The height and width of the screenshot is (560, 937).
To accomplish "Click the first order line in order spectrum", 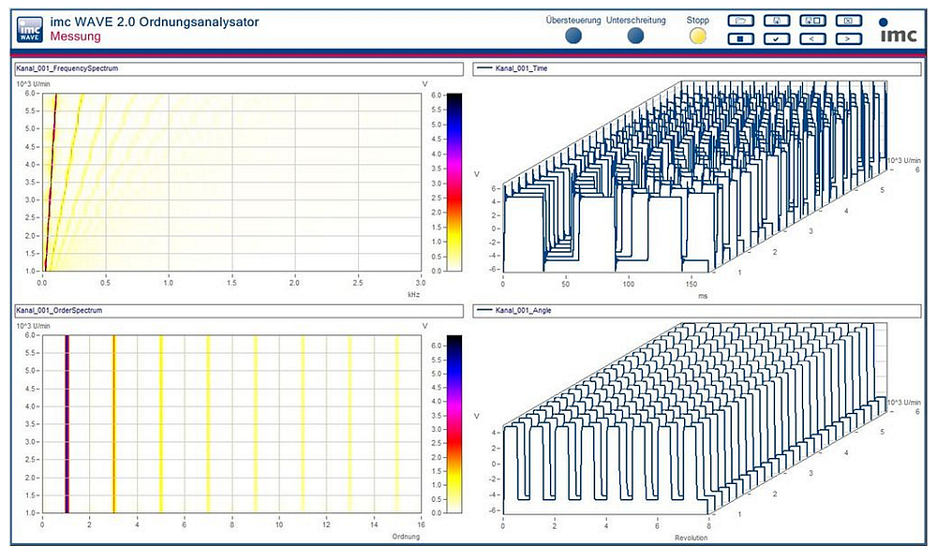I will [67, 424].
